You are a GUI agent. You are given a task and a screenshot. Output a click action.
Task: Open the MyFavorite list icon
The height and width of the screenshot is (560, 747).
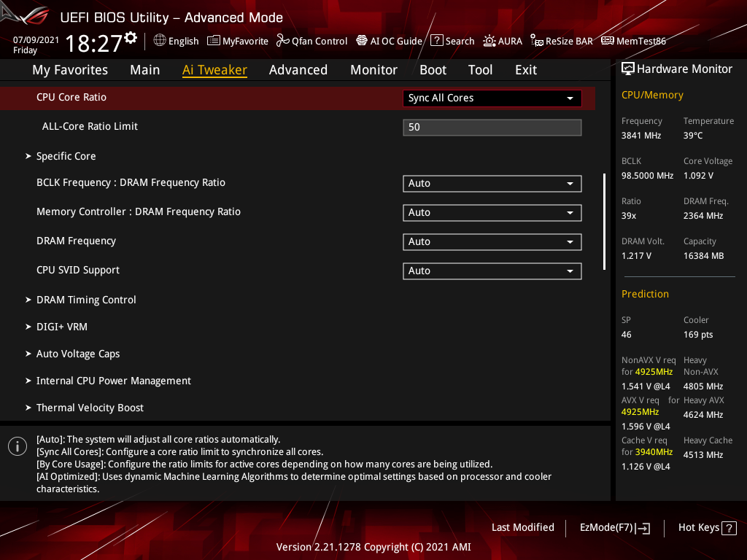pos(214,41)
